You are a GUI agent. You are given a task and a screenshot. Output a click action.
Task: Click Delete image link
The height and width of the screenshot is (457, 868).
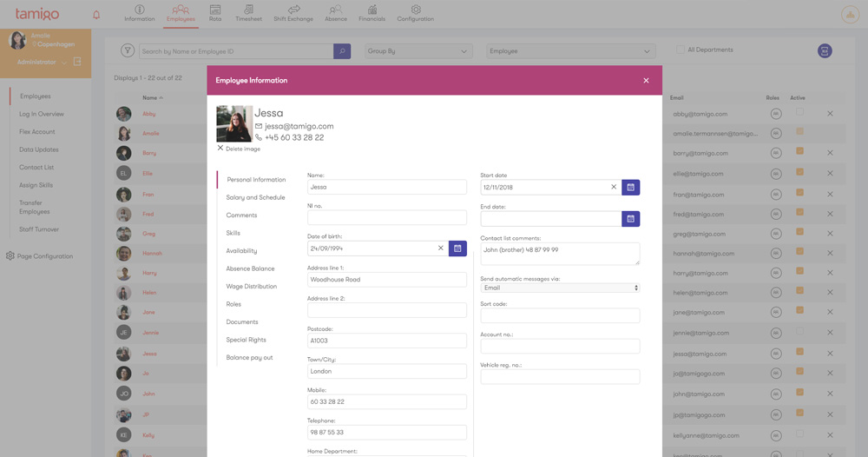[x=242, y=149]
